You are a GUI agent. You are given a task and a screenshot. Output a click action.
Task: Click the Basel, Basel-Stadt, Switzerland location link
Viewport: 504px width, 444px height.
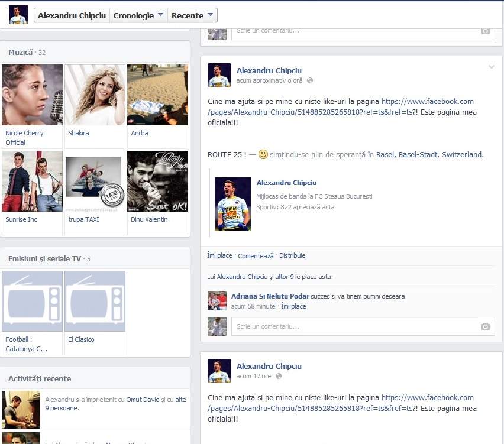point(429,154)
